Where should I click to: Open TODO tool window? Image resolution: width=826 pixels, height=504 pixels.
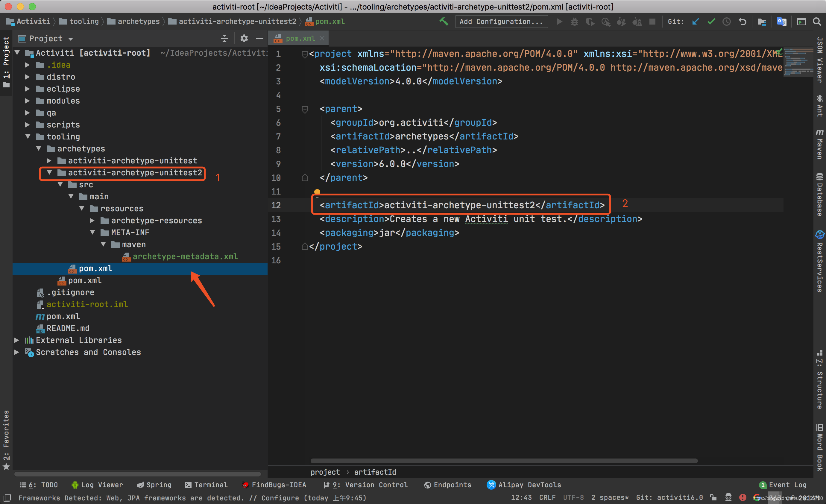pos(39,485)
